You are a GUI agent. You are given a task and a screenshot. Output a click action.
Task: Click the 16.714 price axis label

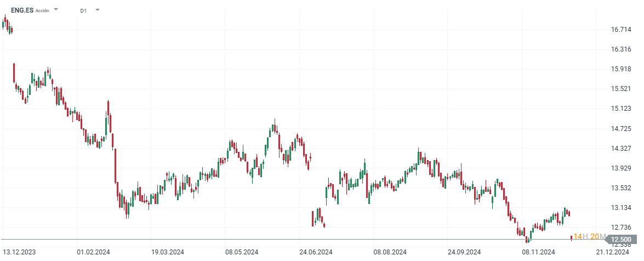622,30
